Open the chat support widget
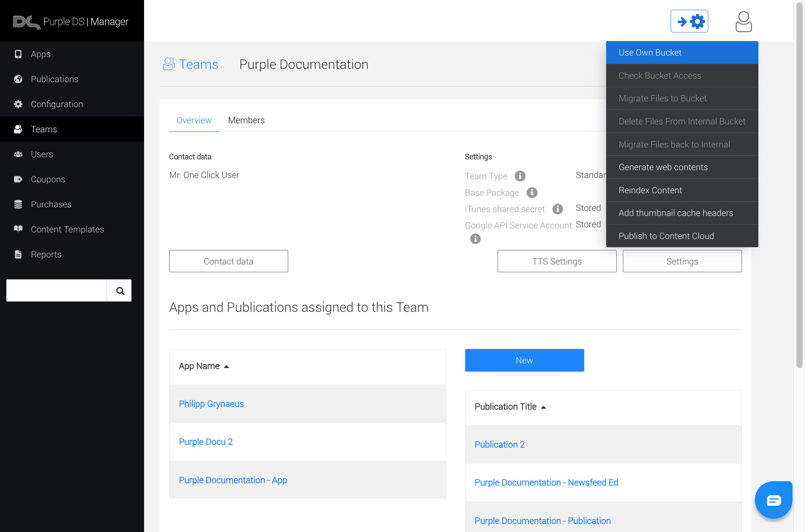Viewport: 805px width, 532px height. click(773, 500)
